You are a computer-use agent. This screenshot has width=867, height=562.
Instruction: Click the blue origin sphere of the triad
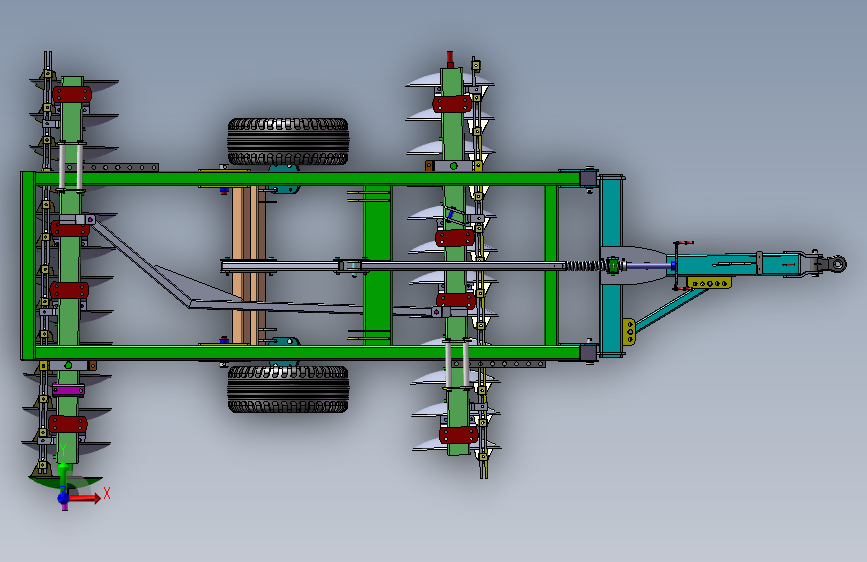64,499
